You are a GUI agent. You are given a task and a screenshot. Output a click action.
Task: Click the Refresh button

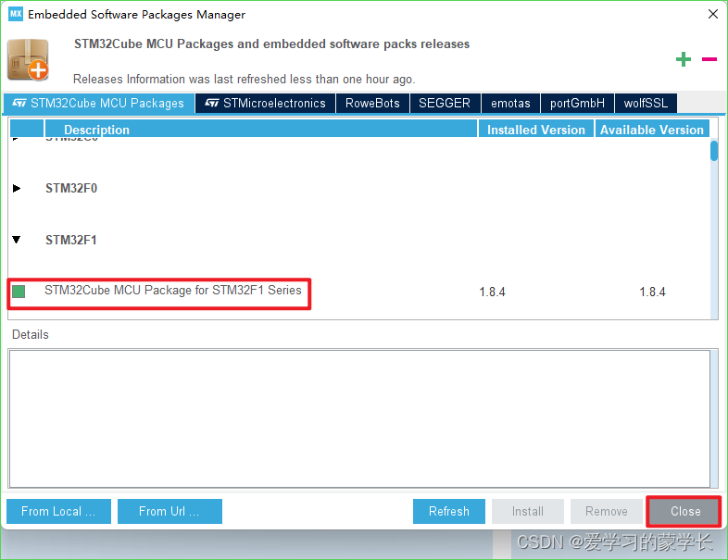(449, 511)
